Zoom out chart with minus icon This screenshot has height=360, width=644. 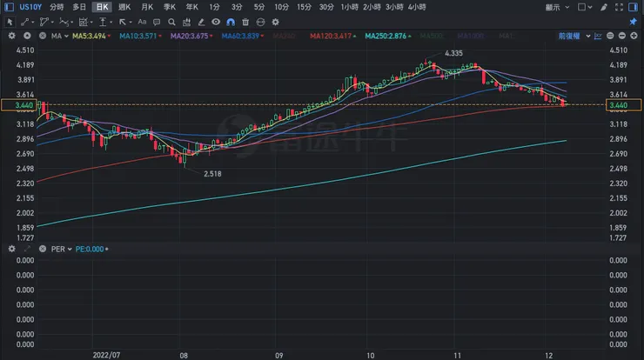(x=622, y=37)
